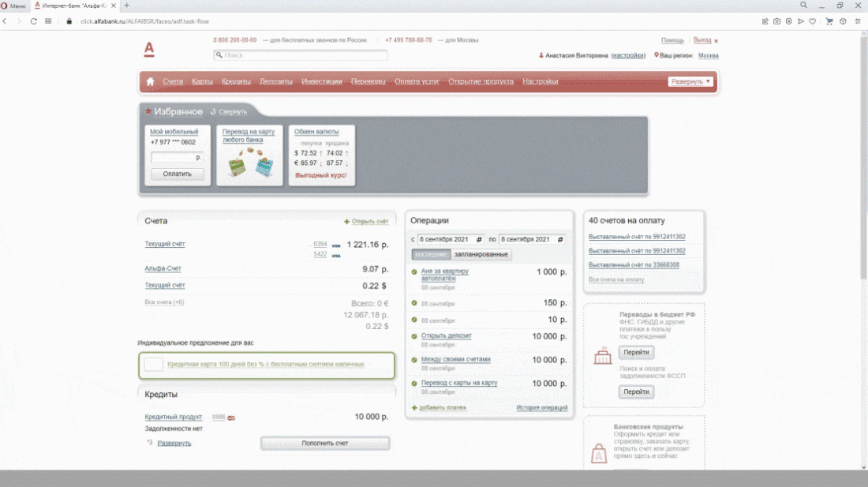Open the Инвестиции menu
868x487 pixels.
322,81
